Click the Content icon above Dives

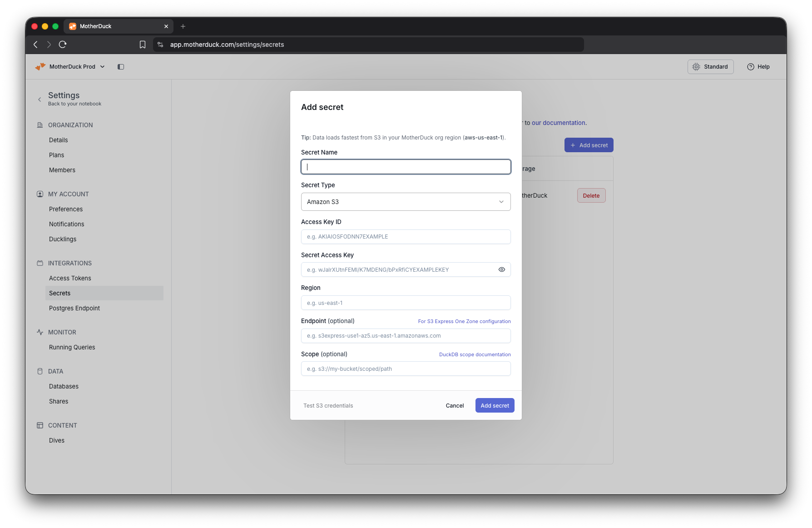40,425
